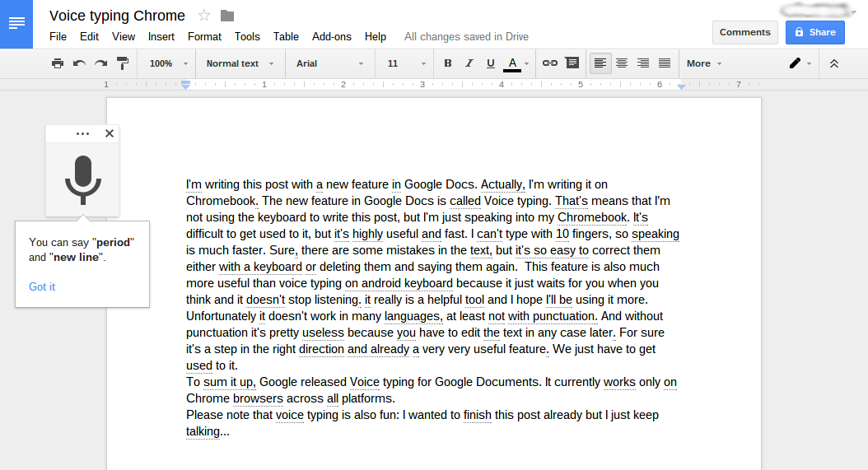Toggle Italic formatting
Image resolution: width=868 pixels, height=470 pixels.
point(469,63)
